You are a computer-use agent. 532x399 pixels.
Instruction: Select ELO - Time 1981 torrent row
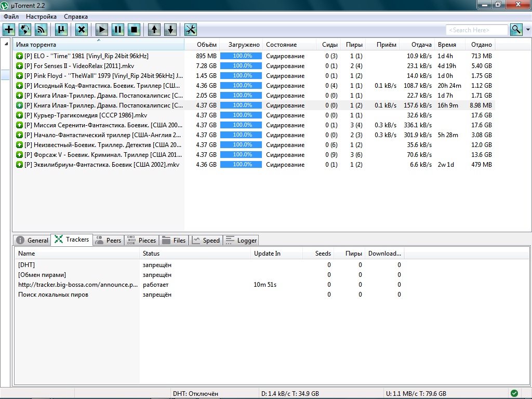(x=255, y=56)
